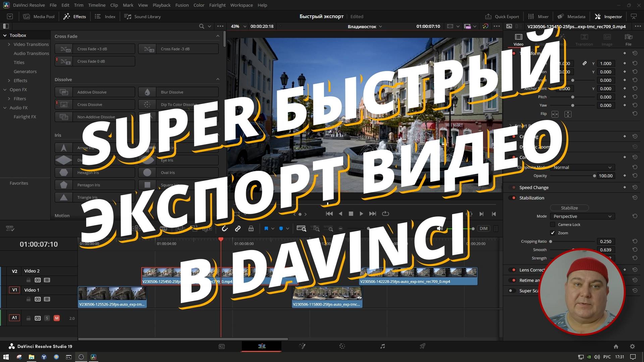Uncheck the Zoom checkbox under Stabilization
The height and width of the screenshot is (362, 644).
[x=553, y=233]
